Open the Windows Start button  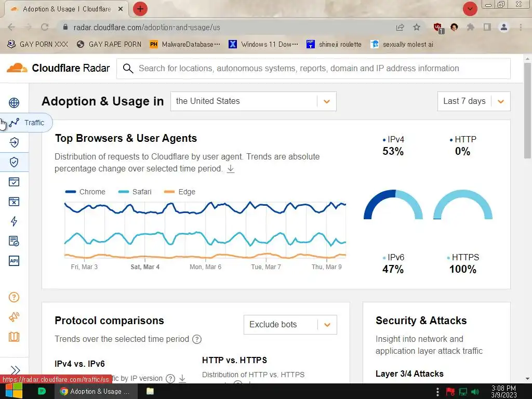click(14, 391)
